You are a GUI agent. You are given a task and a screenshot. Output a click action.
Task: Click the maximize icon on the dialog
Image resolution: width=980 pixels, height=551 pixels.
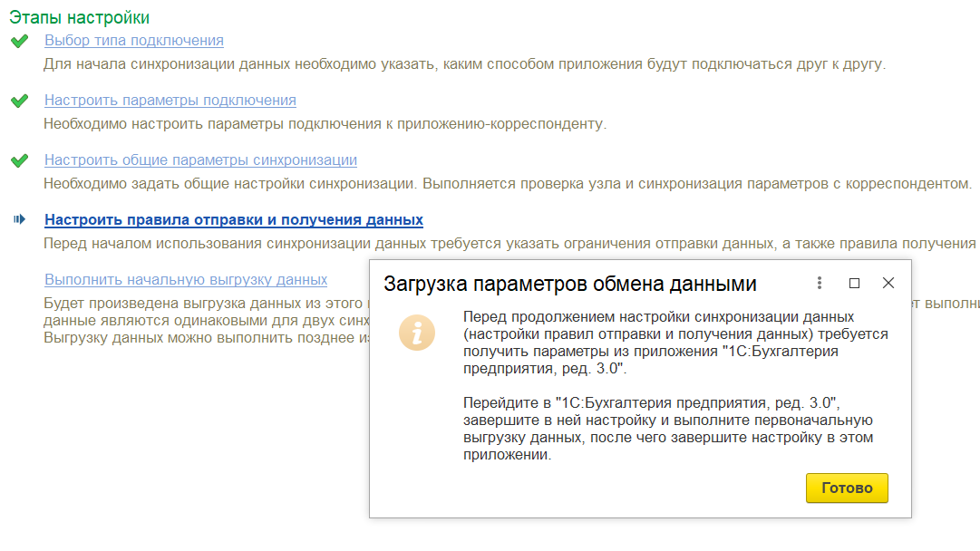click(x=853, y=284)
